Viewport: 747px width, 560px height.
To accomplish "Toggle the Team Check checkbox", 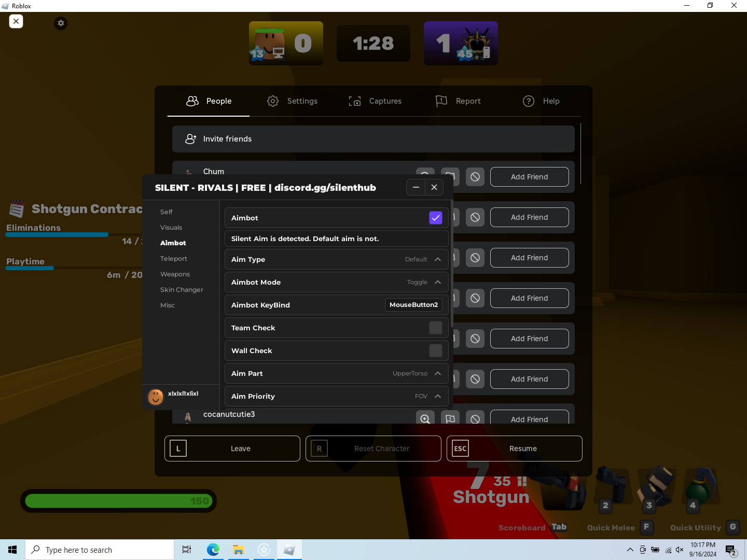I will pos(436,328).
